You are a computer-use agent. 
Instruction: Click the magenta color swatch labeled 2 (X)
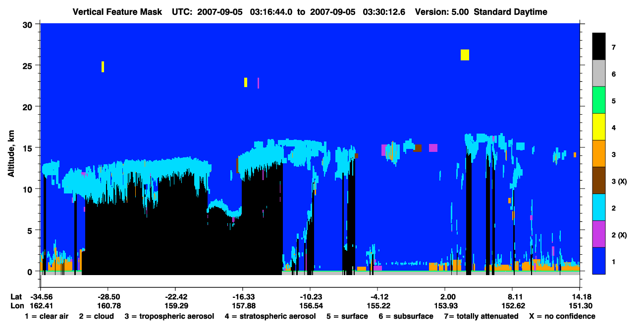599,235
